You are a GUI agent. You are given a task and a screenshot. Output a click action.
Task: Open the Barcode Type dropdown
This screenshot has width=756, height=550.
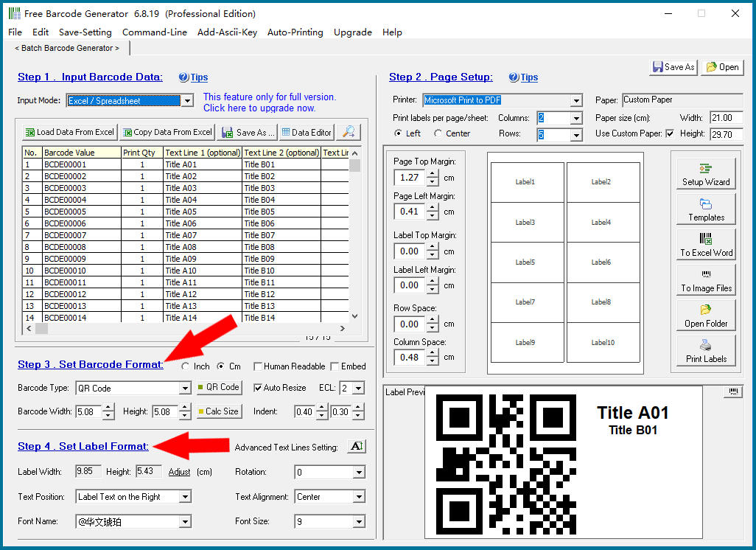pyautogui.click(x=185, y=388)
